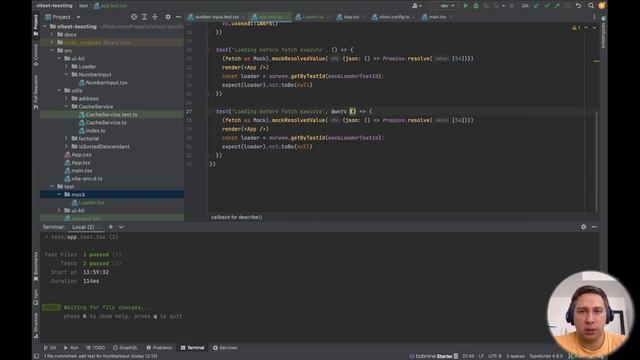Open terminal sessions chevron dropdown

[x=121, y=227]
